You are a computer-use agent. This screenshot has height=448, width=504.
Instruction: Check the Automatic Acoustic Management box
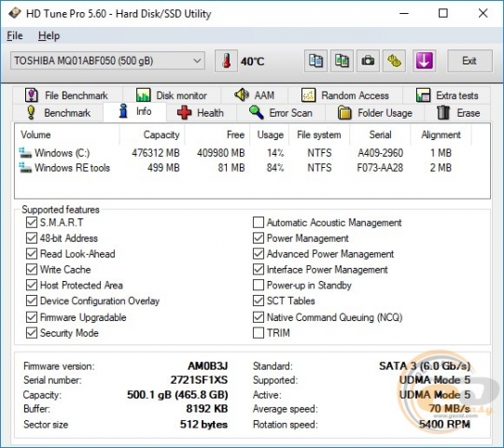[x=259, y=222]
